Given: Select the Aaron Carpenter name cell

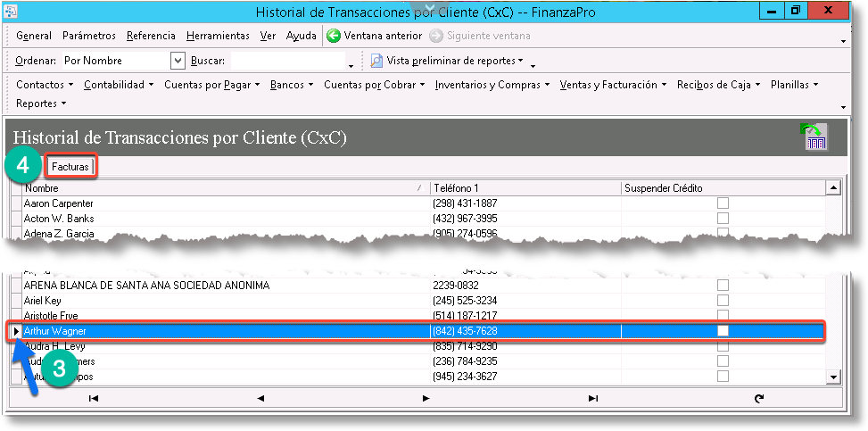Looking at the screenshot, I should pyautogui.click(x=226, y=203).
